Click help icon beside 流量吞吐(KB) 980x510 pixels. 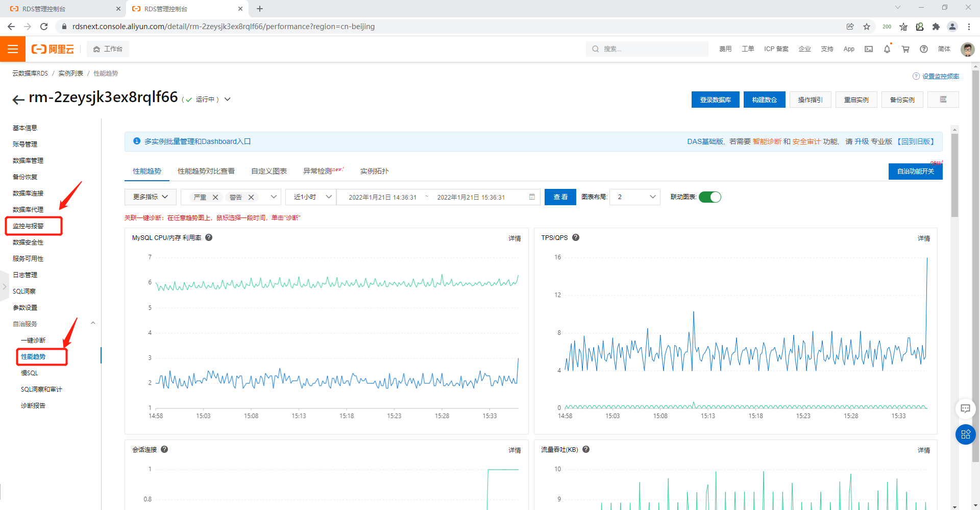[586, 449]
